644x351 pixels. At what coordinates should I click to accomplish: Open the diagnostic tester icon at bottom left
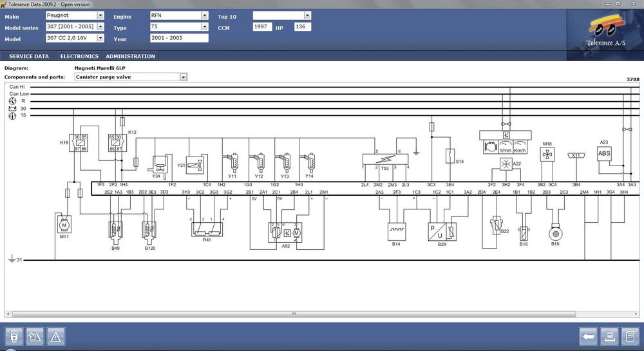[x=14, y=337]
